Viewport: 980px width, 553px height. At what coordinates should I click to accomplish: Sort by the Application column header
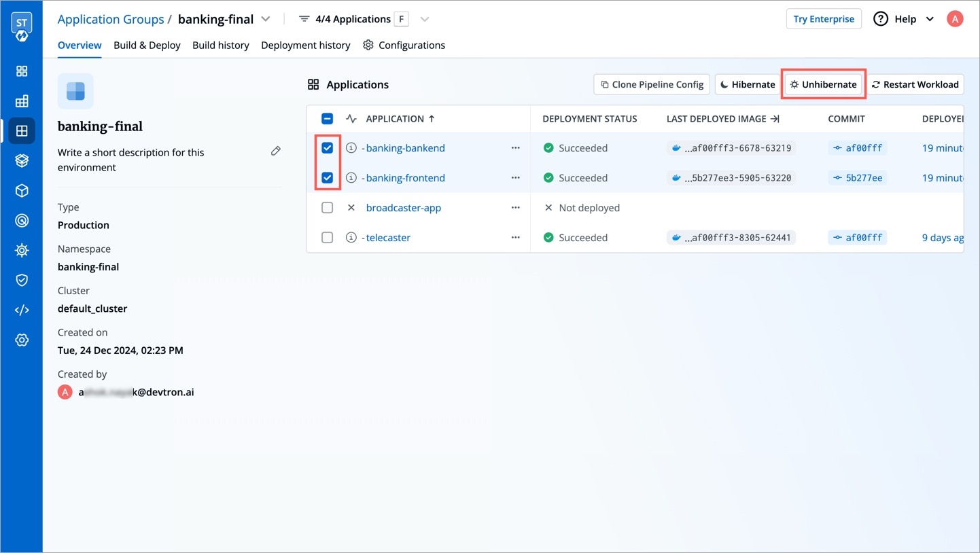point(400,119)
